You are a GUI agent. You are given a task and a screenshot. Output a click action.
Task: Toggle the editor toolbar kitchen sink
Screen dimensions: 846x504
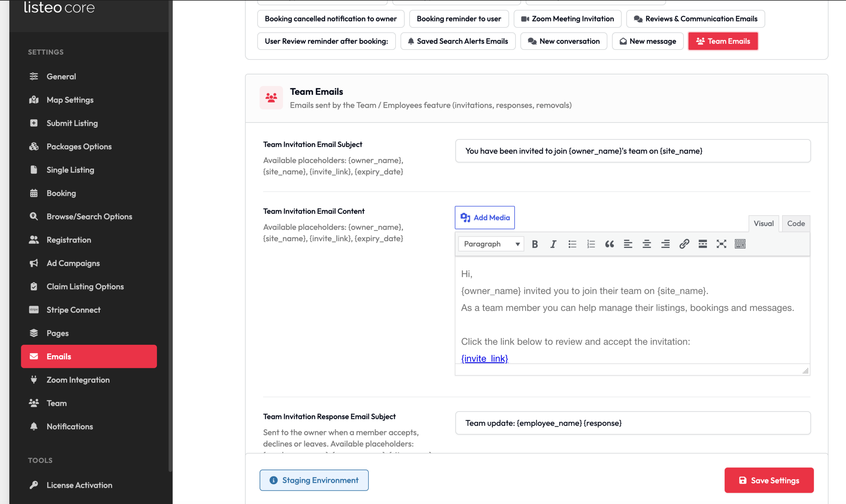point(740,244)
